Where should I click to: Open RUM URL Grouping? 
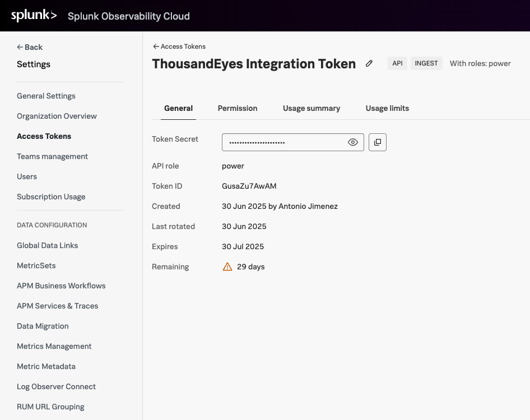click(50, 407)
